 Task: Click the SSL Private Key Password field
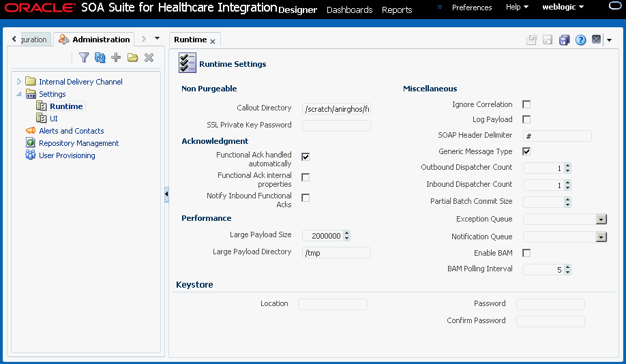(337, 125)
